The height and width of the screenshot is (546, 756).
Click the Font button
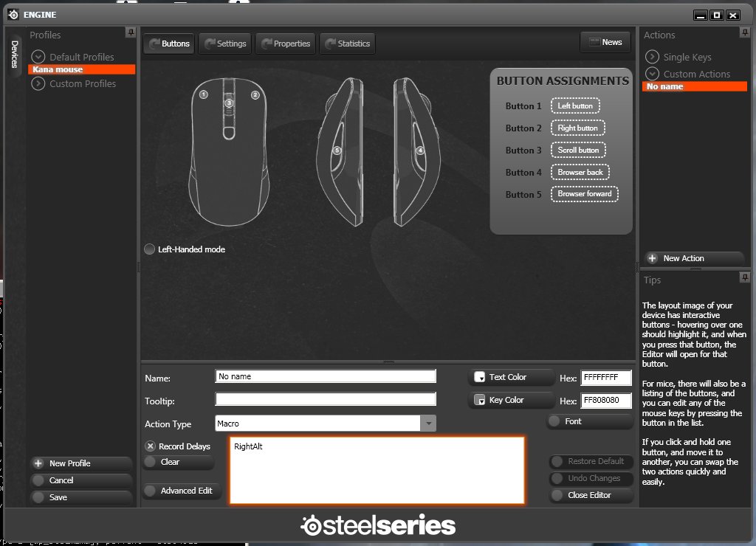[590, 421]
